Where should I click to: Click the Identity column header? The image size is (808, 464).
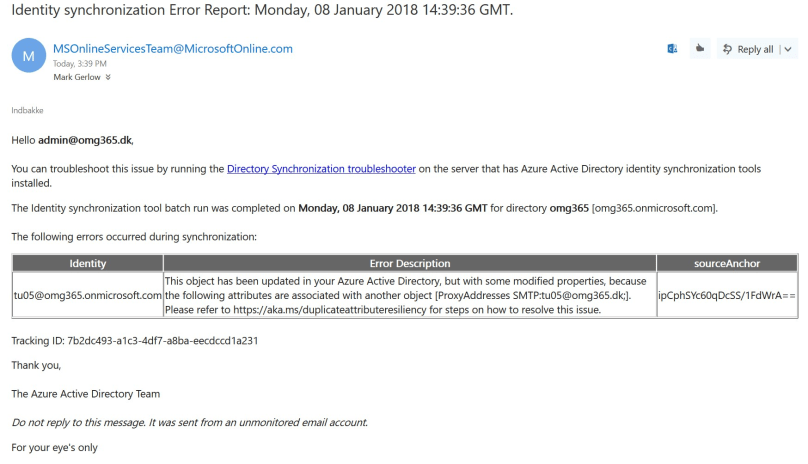point(87,263)
